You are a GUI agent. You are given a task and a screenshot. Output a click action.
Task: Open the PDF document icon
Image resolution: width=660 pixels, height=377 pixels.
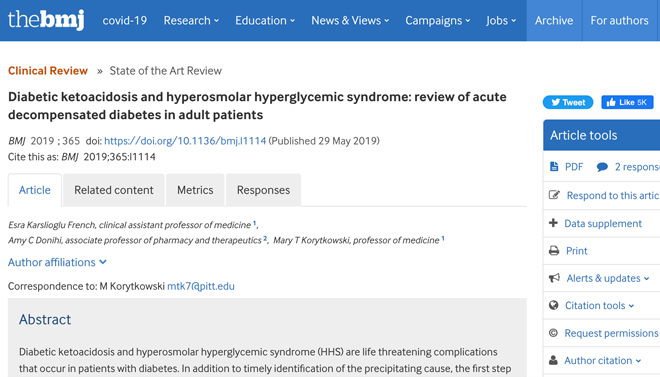554,167
